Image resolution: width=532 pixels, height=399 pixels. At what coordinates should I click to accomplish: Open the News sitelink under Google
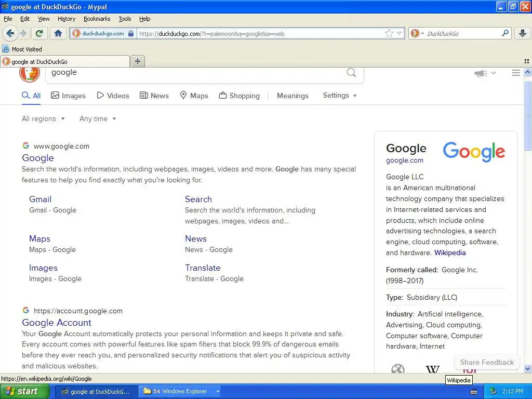[196, 238]
